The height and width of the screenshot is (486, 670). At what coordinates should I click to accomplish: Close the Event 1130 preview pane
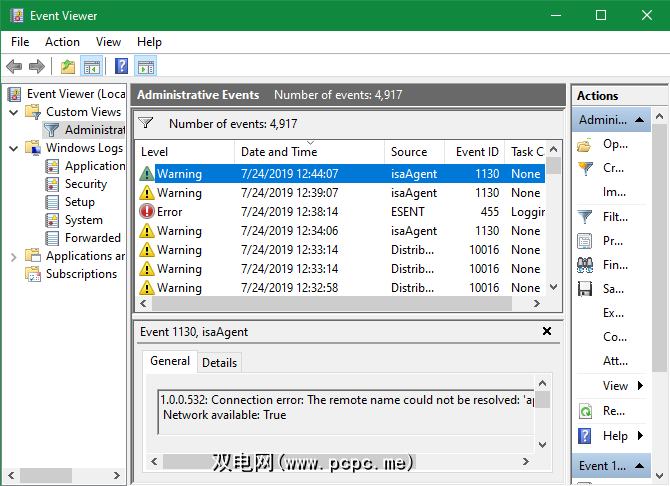(547, 331)
